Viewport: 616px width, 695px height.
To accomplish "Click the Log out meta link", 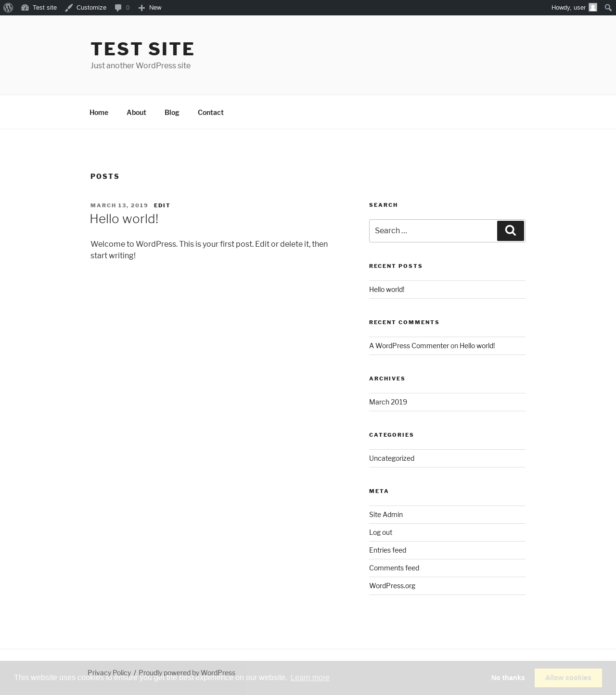I will 381,532.
